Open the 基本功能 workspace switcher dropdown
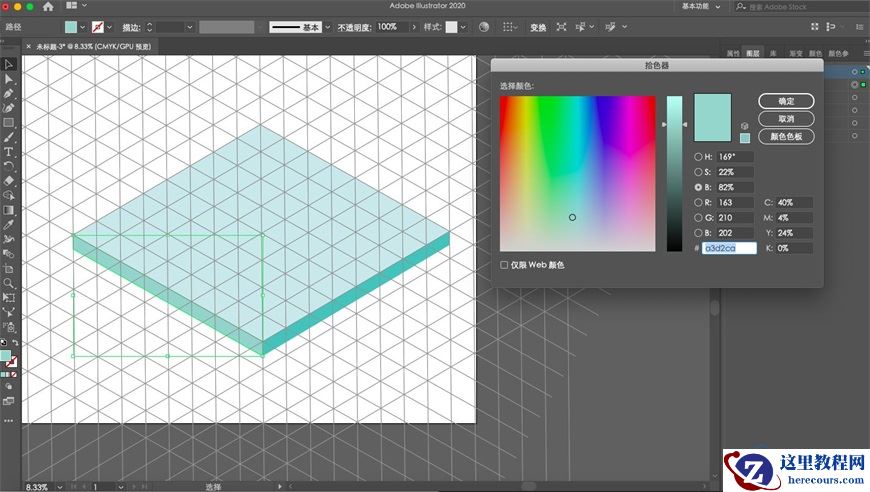 tap(701, 6)
